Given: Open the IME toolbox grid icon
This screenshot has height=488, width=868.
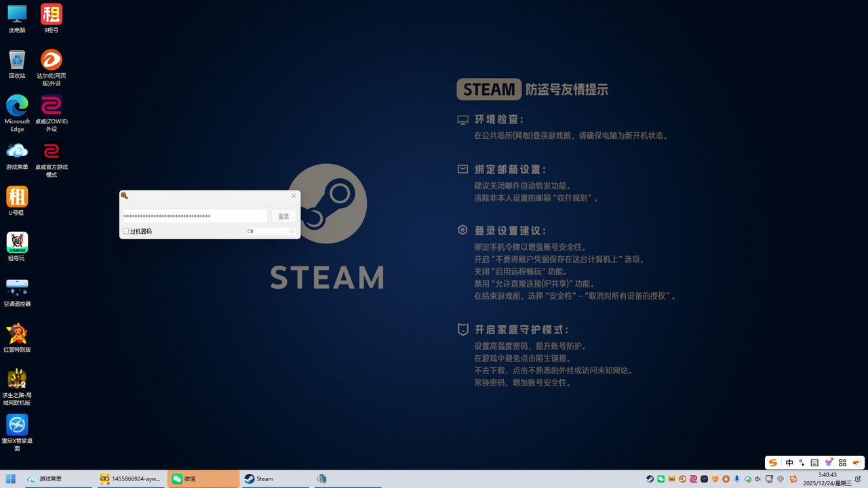Looking at the screenshot, I should [842, 462].
